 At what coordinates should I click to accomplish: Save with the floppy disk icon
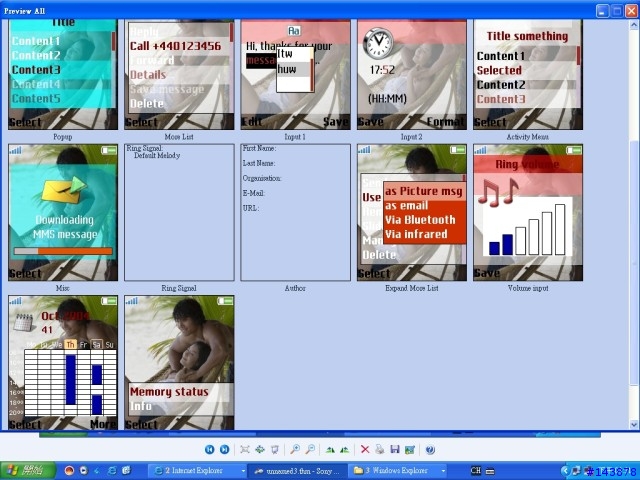tap(395, 449)
